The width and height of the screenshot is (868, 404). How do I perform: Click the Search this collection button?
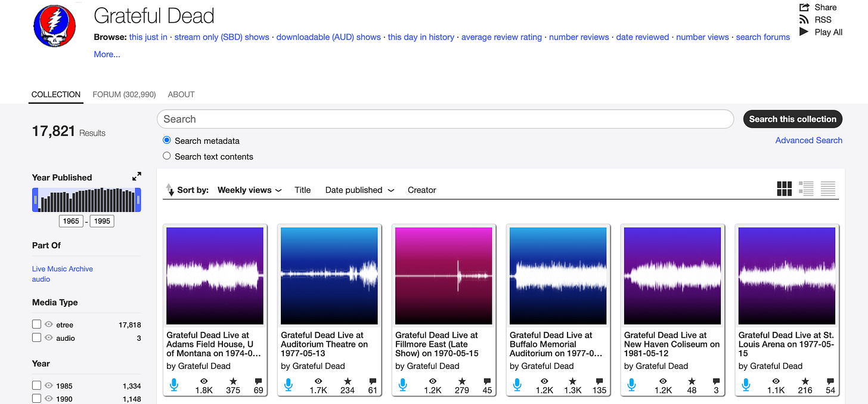(x=792, y=119)
